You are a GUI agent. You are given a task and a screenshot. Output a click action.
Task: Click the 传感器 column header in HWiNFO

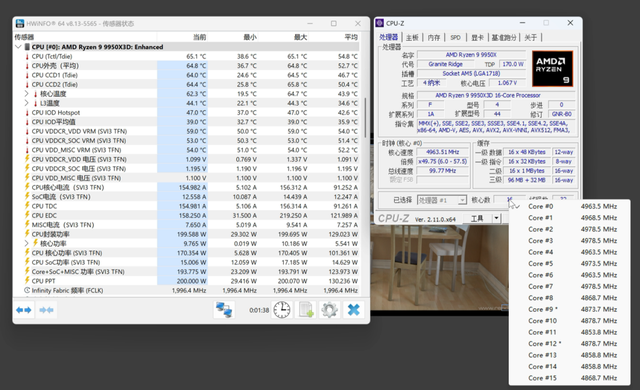(x=85, y=37)
